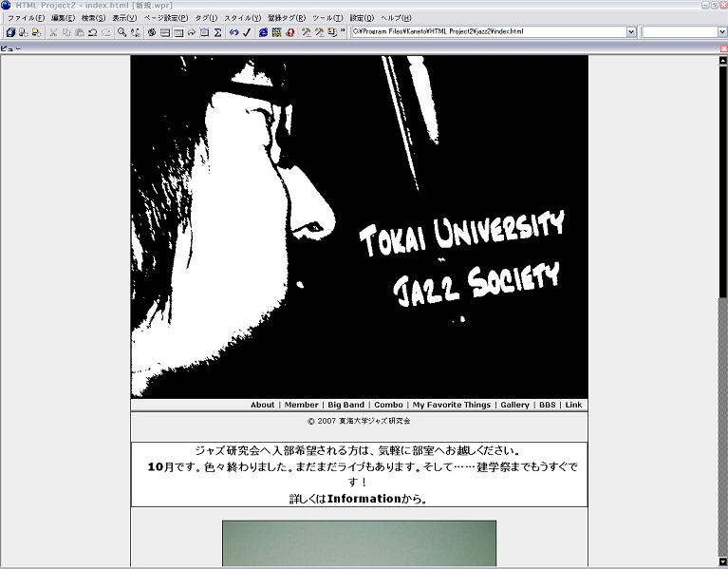Image resolution: width=728 pixels, height=569 pixels.
Task: Follow the About link
Action: [262, 405]
